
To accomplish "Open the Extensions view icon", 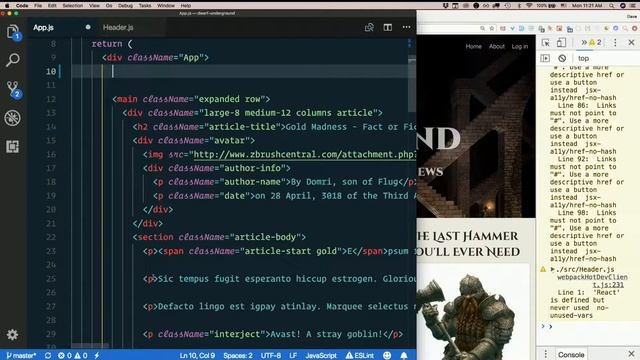I will click(12, 147).
